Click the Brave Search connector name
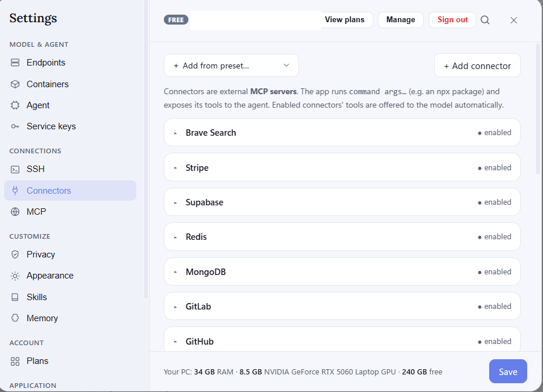This screenshot has width=543, height=392. point(211,133)
